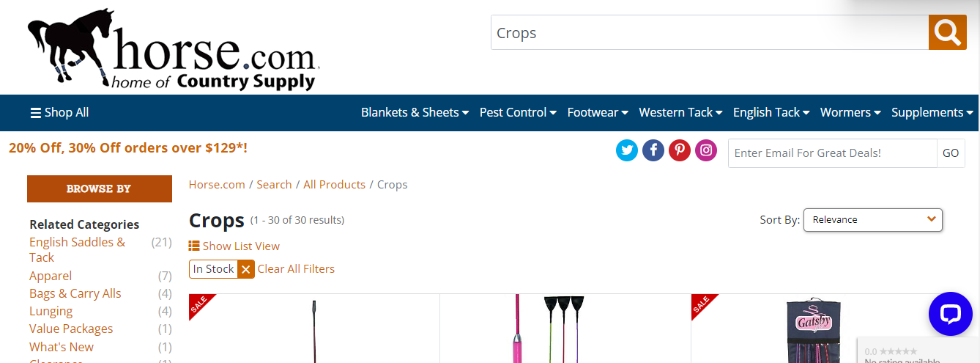980x363 pixels.
Task: Click the email deals input field
Action: pos(833,153)
